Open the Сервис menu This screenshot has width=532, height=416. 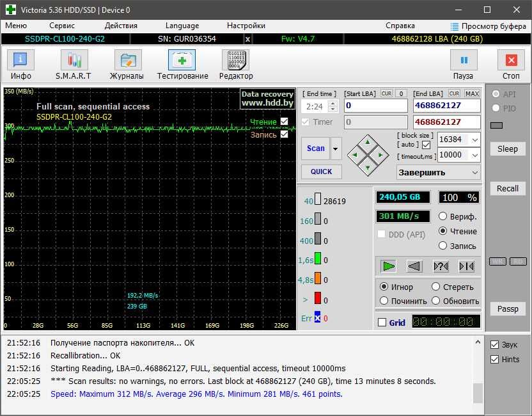(62, 26)
